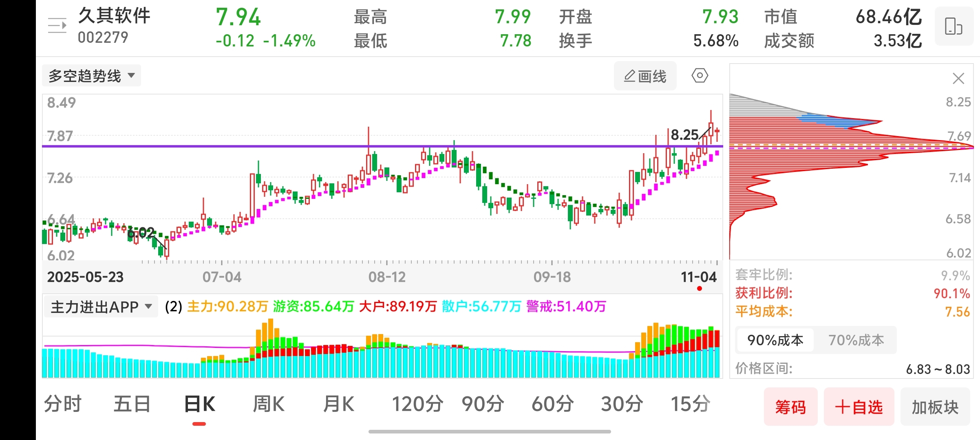Switch to the 70%成本 cost option
Screen dimensions: 980x440
(x=856, y=340)
